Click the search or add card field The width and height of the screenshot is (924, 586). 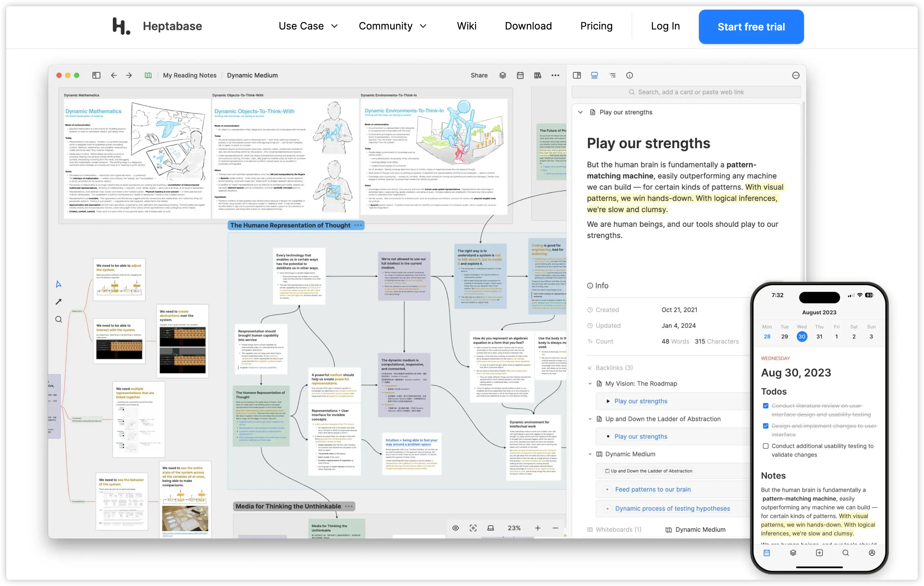(686, 92)
